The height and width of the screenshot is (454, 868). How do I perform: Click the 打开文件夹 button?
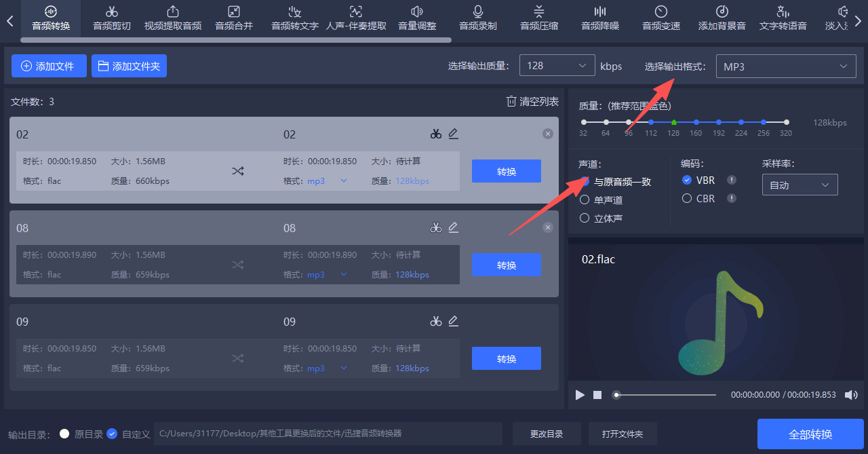click(623, 434)
